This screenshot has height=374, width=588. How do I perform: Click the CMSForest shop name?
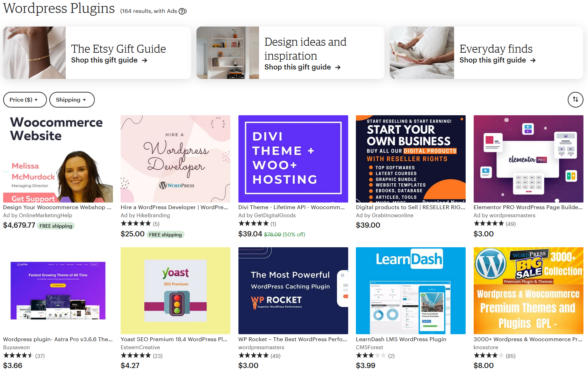point(370,347)
